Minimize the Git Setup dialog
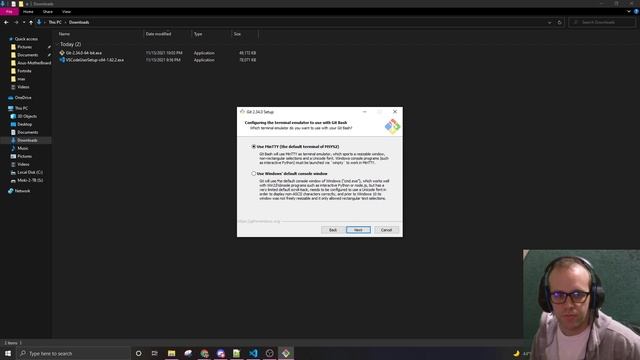 (364, 111)
